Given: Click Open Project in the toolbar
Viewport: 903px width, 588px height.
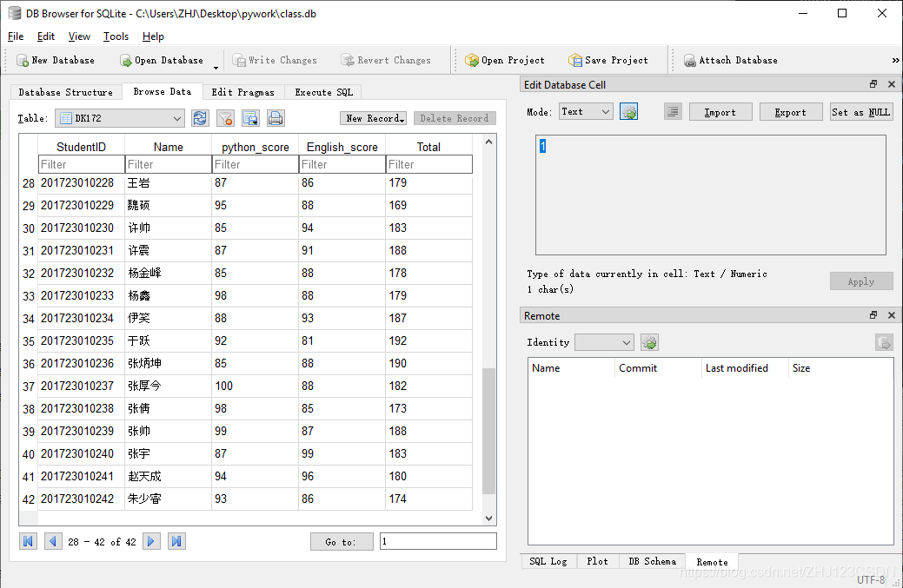Looking at the screenshot, I should [x=504, y=61].
